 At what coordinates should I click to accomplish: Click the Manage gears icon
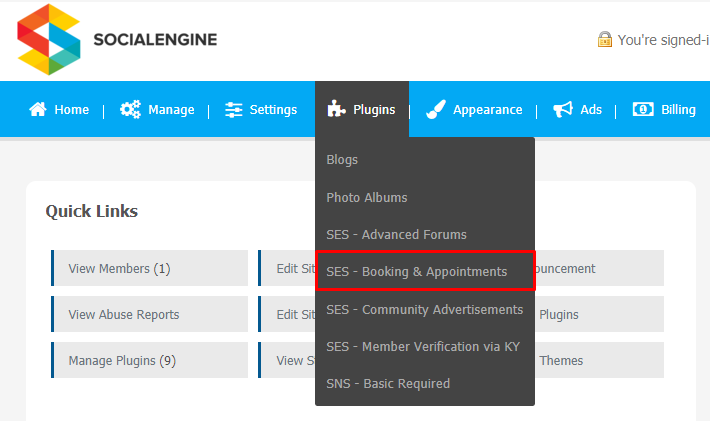(x=130, y=109)
